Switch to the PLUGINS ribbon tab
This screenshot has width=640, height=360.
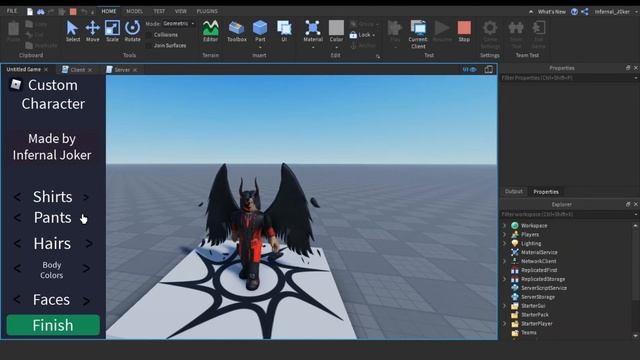(207, 11)
